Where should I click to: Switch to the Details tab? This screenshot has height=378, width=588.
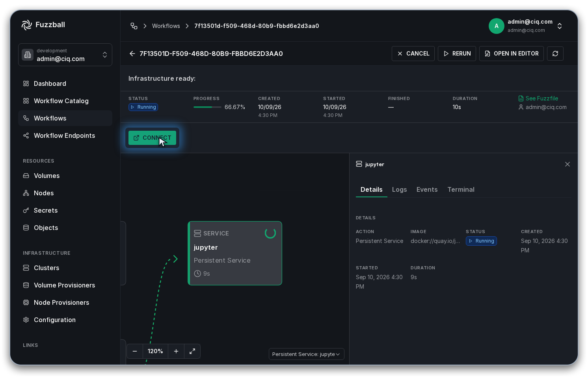pyautogui.click(x=372, y=189)
